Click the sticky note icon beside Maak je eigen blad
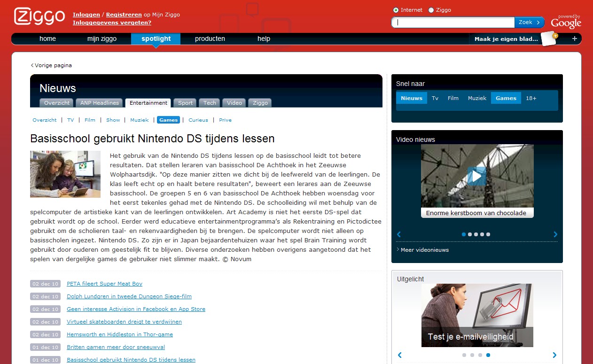Screen dimensions: 593x364 549,39
